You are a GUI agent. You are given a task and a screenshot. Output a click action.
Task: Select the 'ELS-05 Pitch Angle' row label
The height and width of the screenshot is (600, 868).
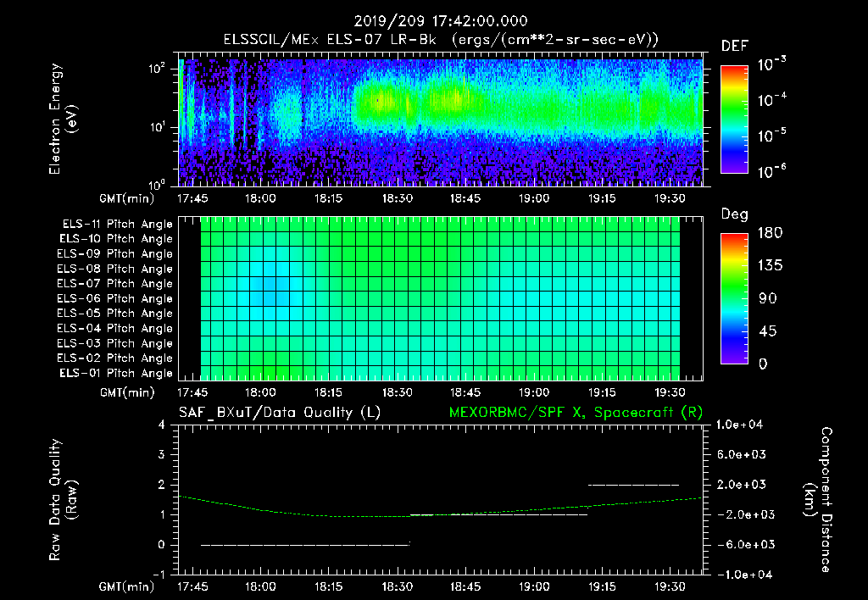click(x=115, y=314)
